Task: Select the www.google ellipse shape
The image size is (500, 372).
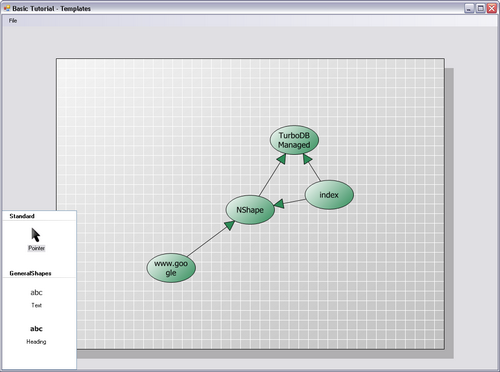Action: pyautogui.click(x=171, y=268)
